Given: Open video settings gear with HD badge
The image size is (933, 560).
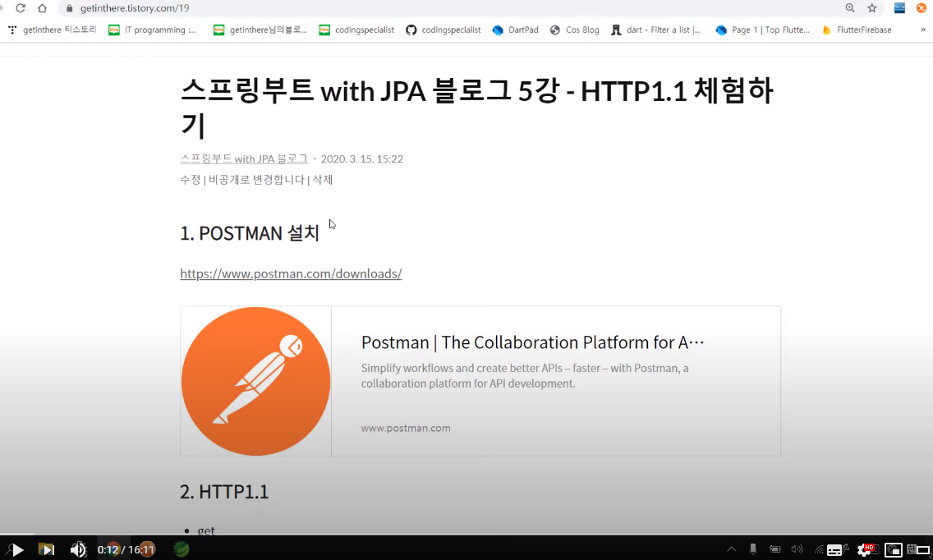Looking at the screenshot, I should [866, 550].
